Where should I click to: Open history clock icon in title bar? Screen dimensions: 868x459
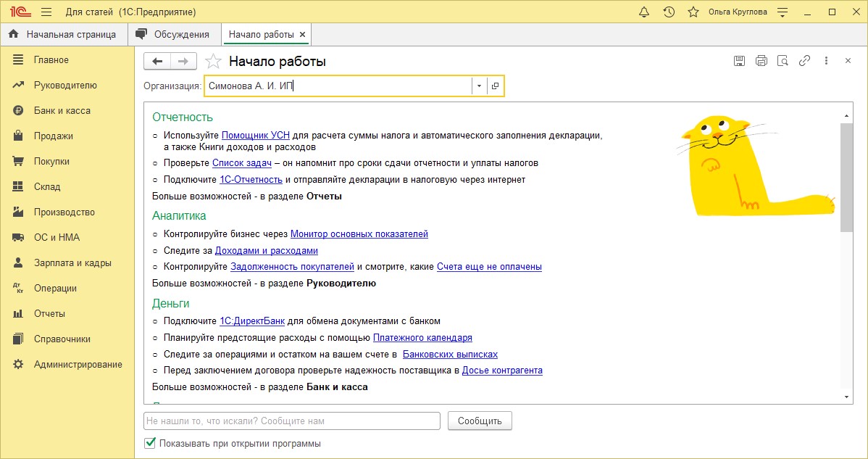click(x=669, y=12)
